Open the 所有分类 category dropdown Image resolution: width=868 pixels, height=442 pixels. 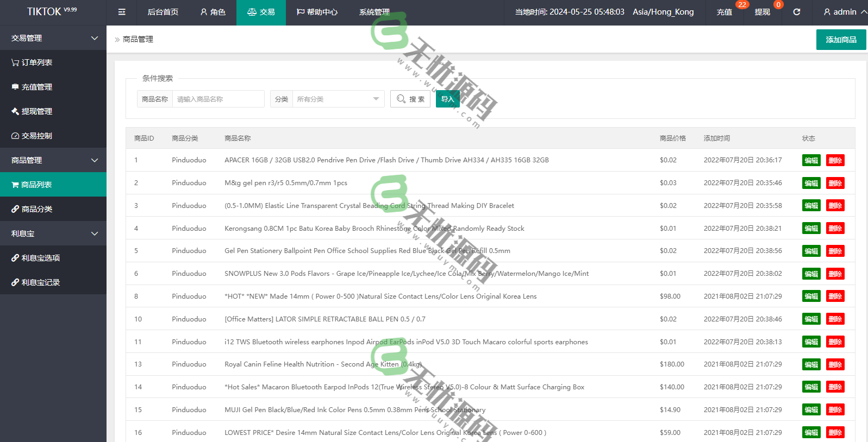(338, 99)
